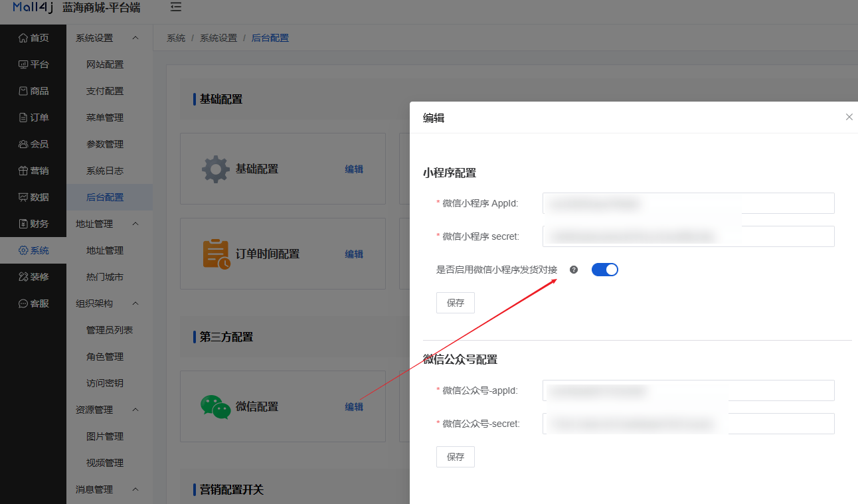Collapse the 系统设置 submenu chevron

[x=135, y=38]
